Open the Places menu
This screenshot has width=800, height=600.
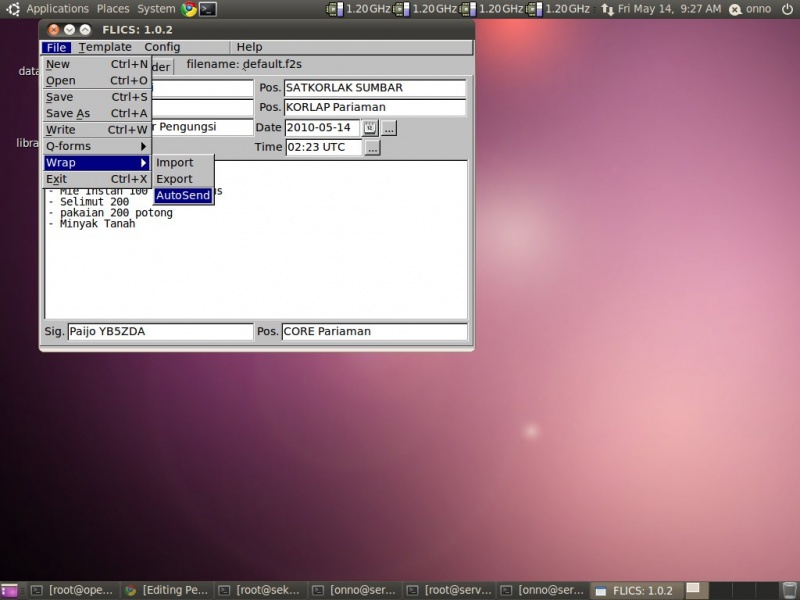pos(113,8)
